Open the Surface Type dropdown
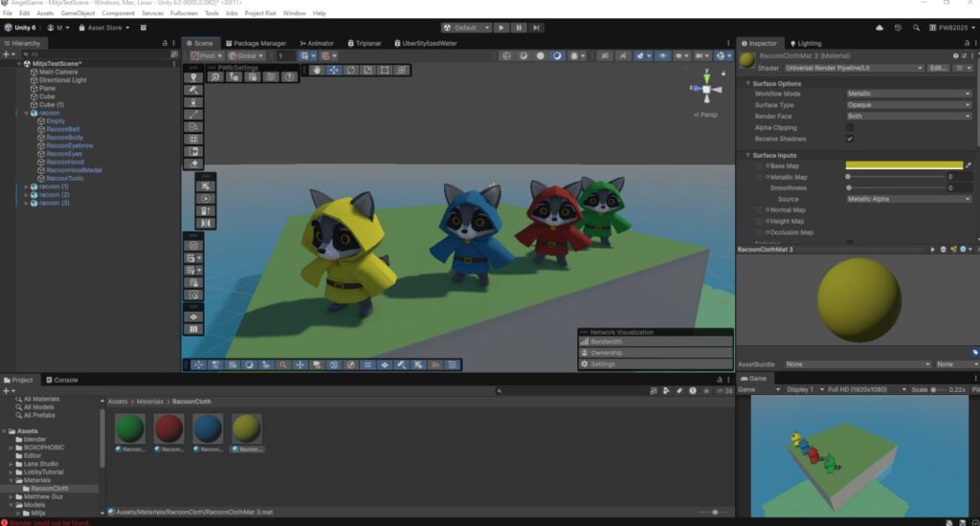This screenshot has height=526, width=980. click(x=908, y=105)
